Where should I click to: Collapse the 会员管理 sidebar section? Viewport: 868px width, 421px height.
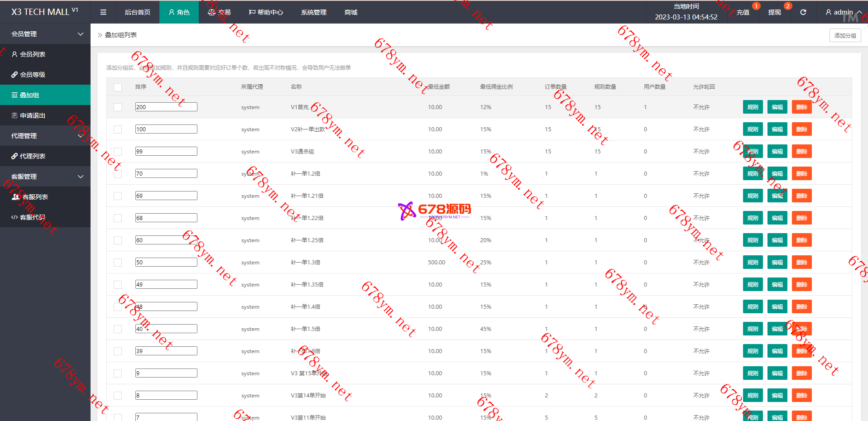click(81, 34)
